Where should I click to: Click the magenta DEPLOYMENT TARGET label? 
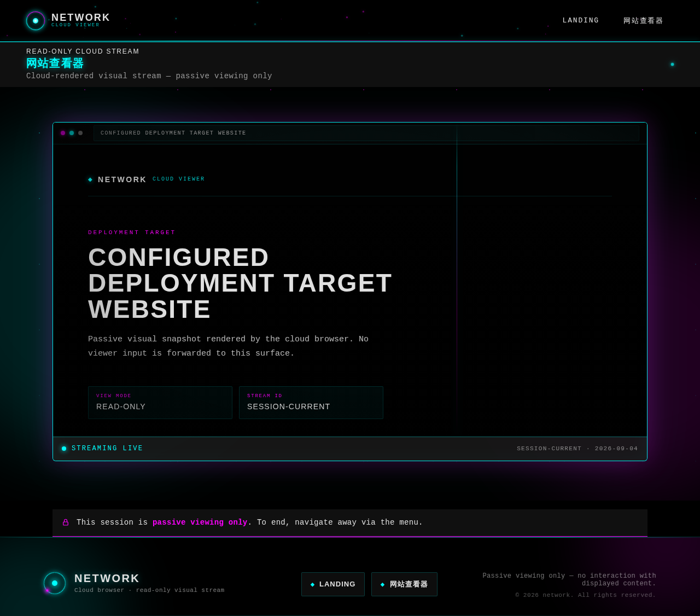pyautogui.click(x=132, y=233)
